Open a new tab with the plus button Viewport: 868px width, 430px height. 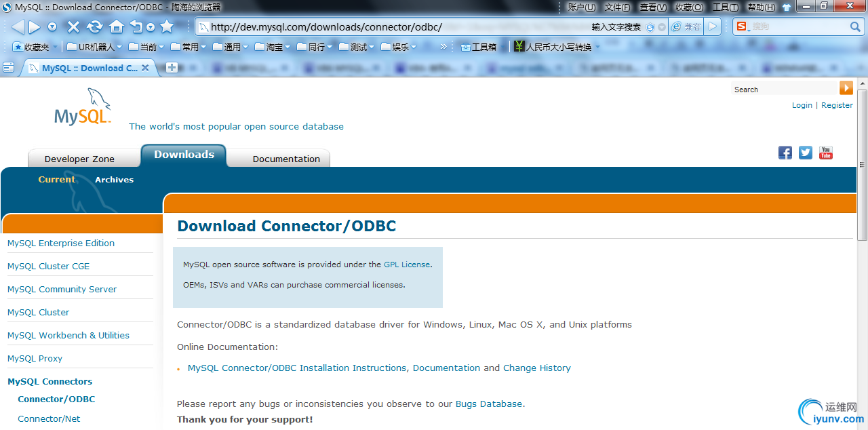[172, 68]
